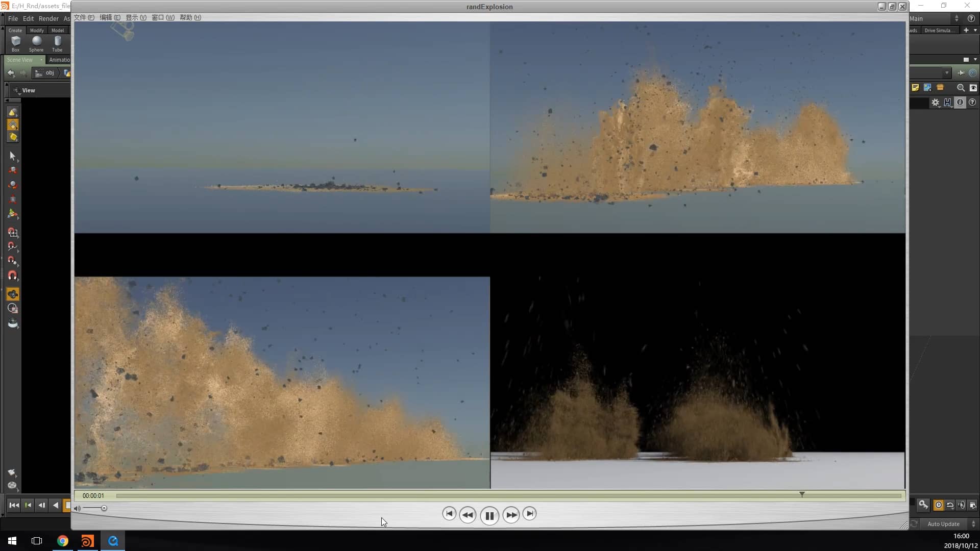Open the 窗口 menu in player window
980x551 pixels.
163,17
